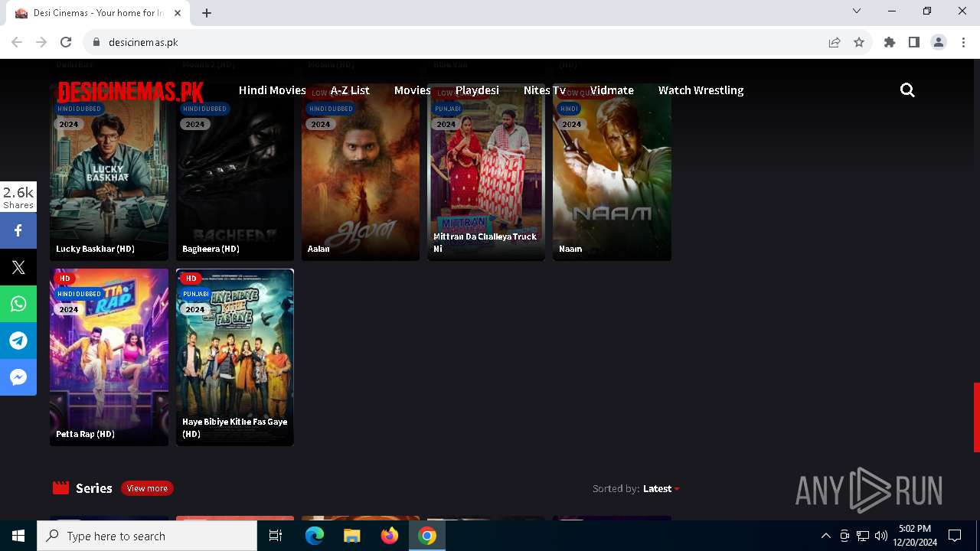The image size is (980, 551).
Task: Toggle the browser side panel icon
Action: click(x=914, y=42)
